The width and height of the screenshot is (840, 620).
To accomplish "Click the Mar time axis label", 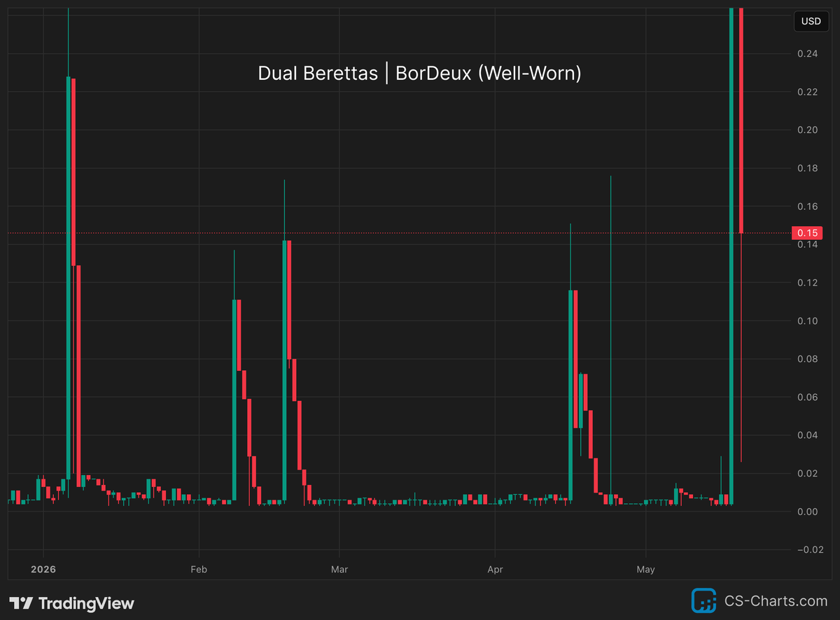I will 339,570.
